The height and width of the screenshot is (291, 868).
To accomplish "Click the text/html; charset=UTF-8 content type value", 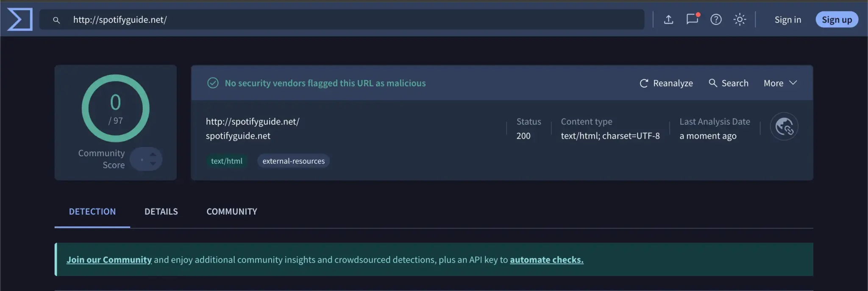I will pyautogui.click(x=610, y=136).
